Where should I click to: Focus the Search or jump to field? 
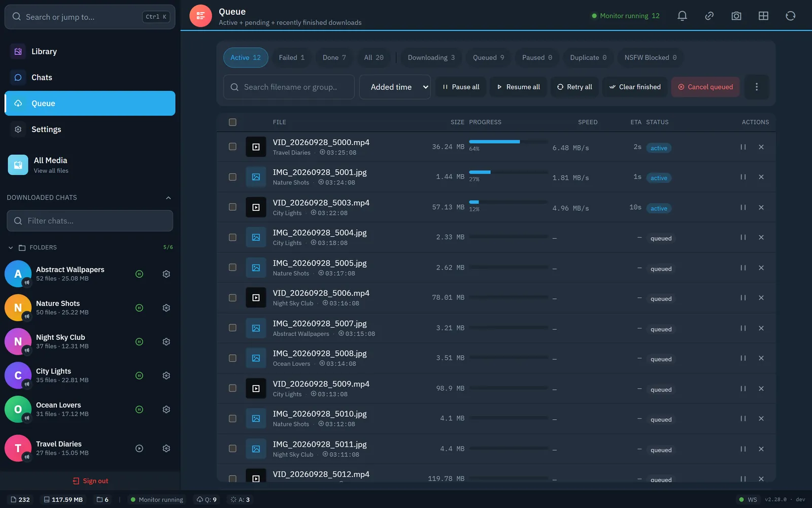pyautogui.click(x=90, y=17)
